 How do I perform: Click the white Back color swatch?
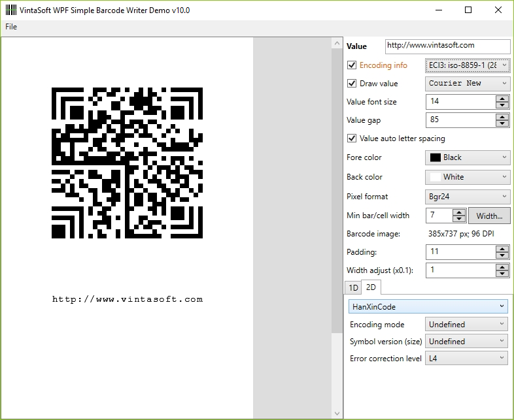point(436,178)
